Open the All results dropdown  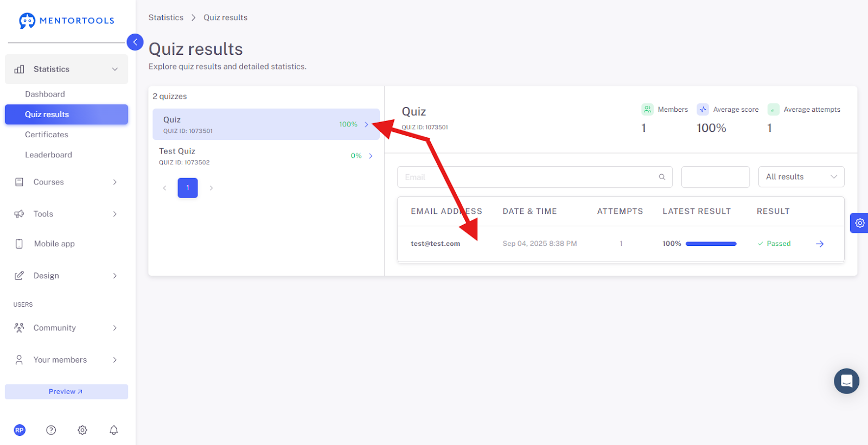pyautogui.click(x=801, y=177)
